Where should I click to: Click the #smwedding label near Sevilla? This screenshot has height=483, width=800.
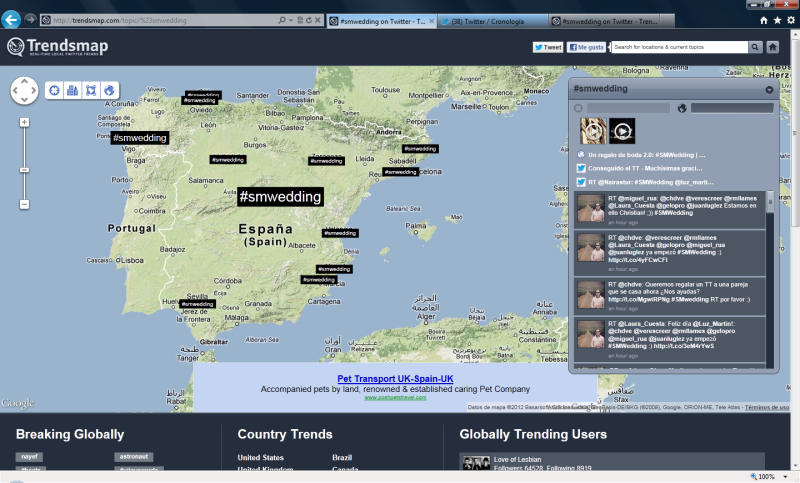(x=197, y=304)
